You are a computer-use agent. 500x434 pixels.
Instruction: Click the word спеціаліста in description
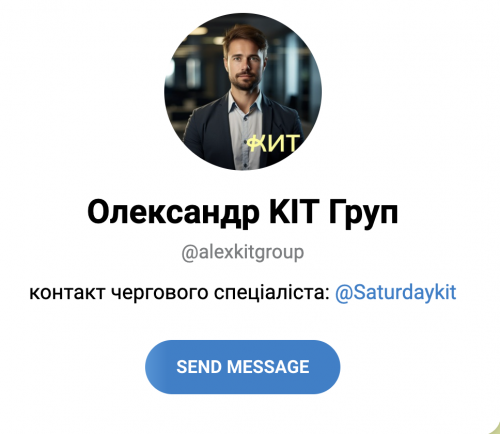point(272,293)
